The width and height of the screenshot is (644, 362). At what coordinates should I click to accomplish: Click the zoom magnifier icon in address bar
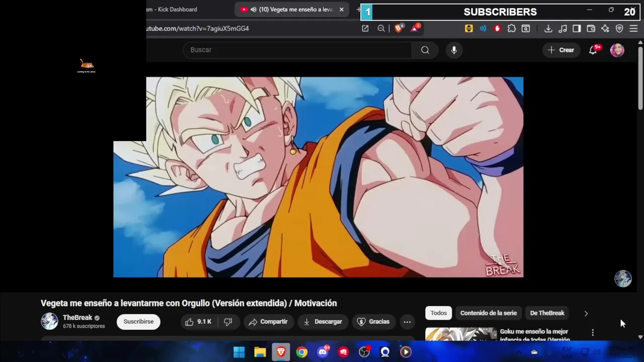click(x=381, y=29)
